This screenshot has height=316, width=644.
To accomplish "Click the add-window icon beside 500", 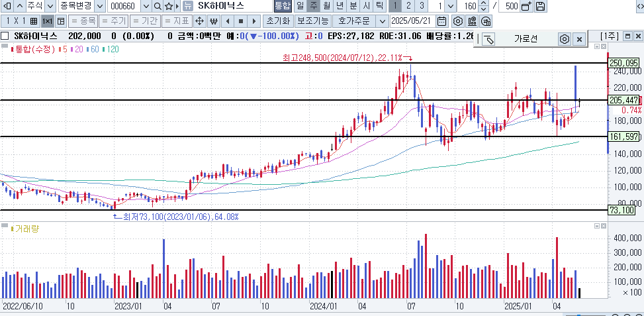I will pos(526,6).
